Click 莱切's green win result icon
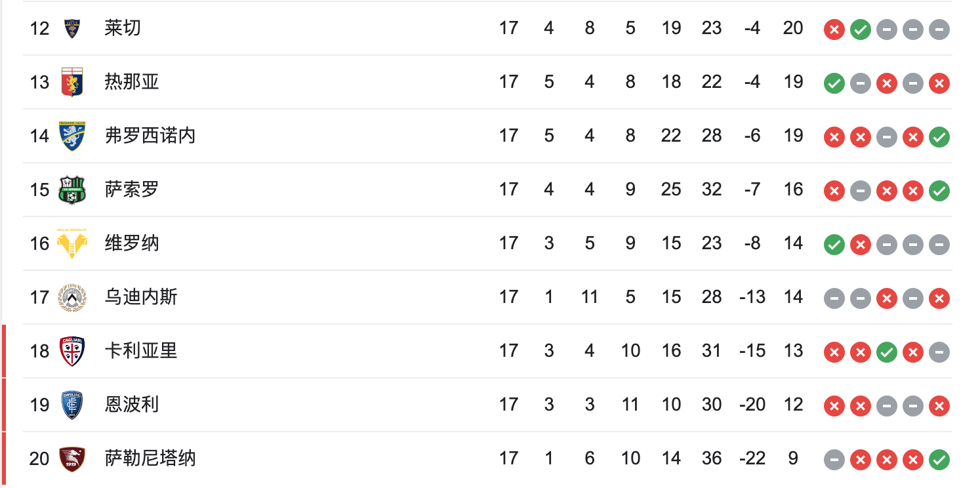The height and width of the screenshot is (488, 980). 861,30
